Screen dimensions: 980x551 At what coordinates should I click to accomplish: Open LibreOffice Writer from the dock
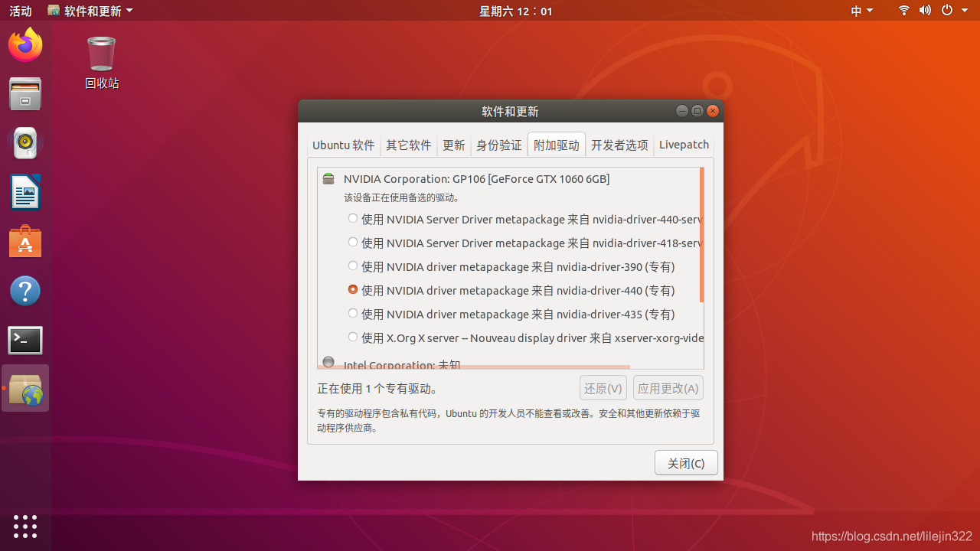coord(25,192)
